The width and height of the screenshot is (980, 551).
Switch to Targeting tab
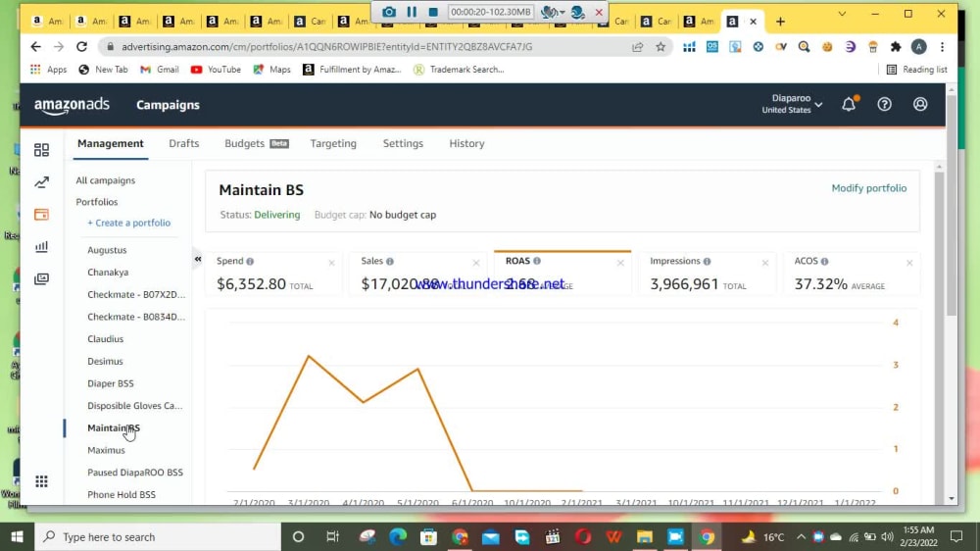[x=333, y=143]
